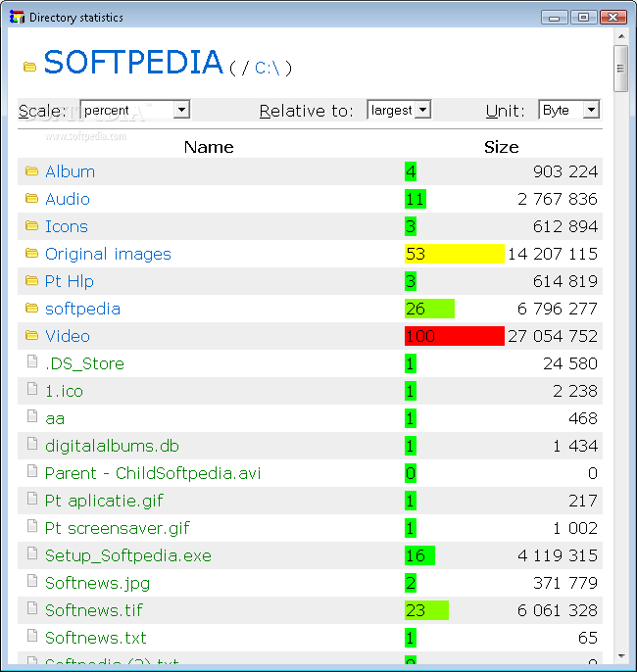Click the Parent - ChildSoftpedia.avi file name

[153, 473]
